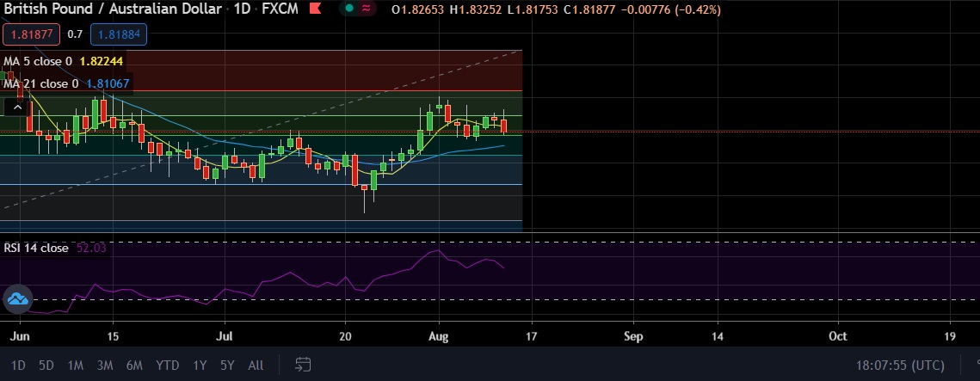Click the green market status dot
Image resolution: width=980 pixels, height=381 pixels.
click(348, 9)
